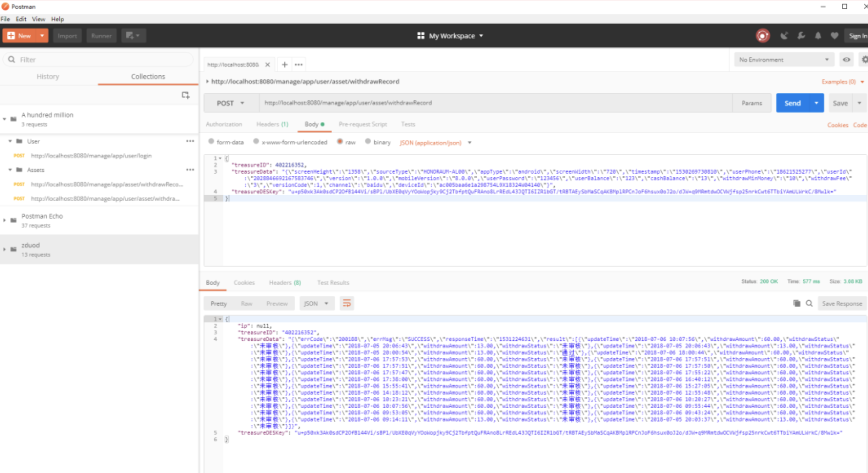Open the Test Results tab

333,282
